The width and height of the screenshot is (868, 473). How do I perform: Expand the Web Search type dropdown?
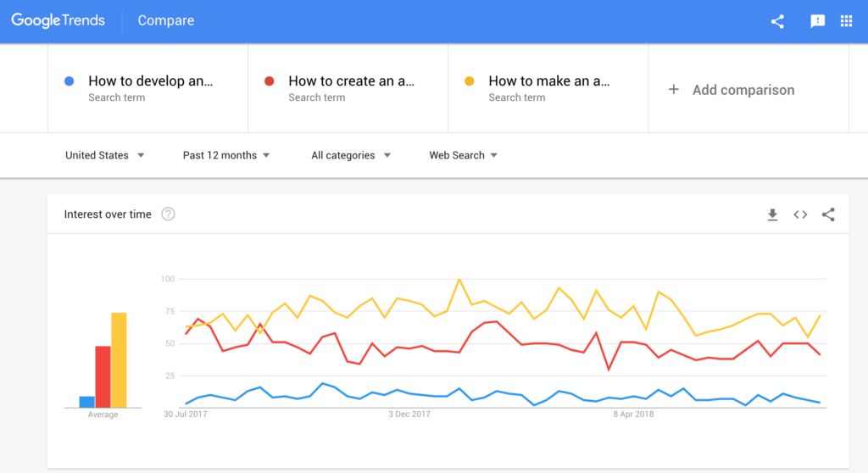click(463, 155)
